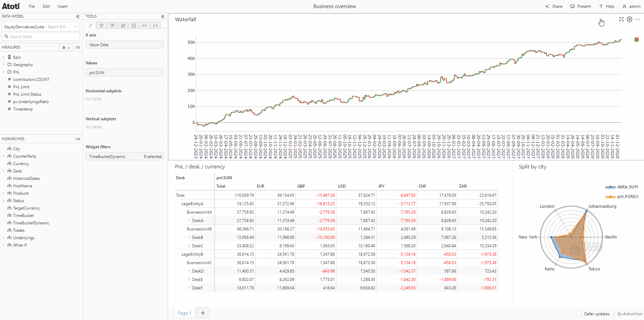Start Present mode

(581, 6)
